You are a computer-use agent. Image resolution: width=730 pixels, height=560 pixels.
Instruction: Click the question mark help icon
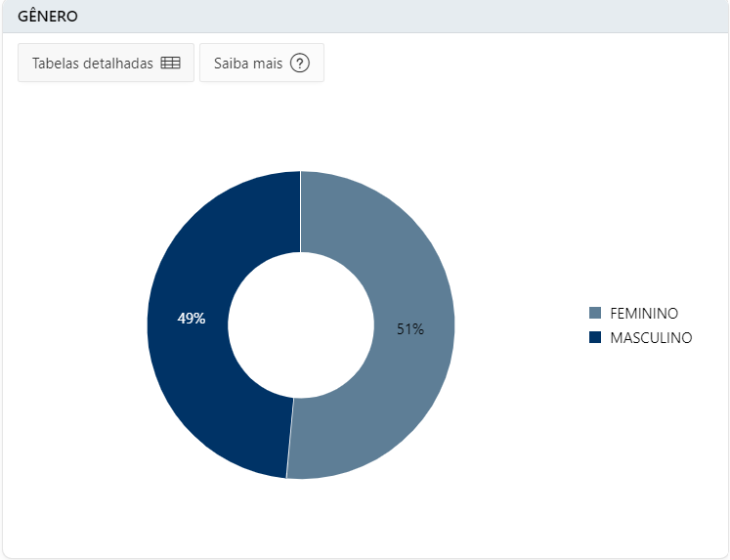[x=300, y=63]
